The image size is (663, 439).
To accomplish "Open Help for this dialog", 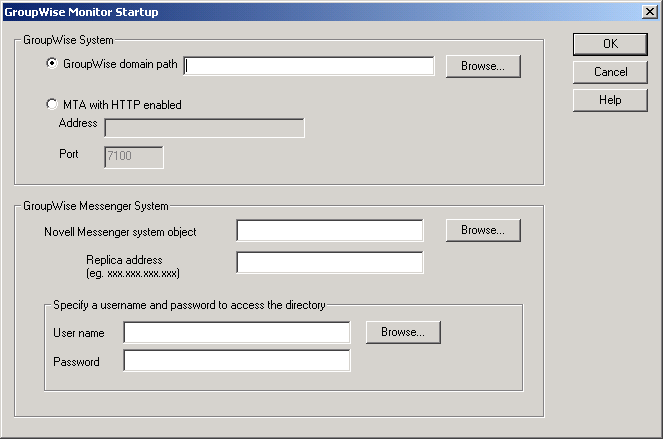I will tap(610, 100).
